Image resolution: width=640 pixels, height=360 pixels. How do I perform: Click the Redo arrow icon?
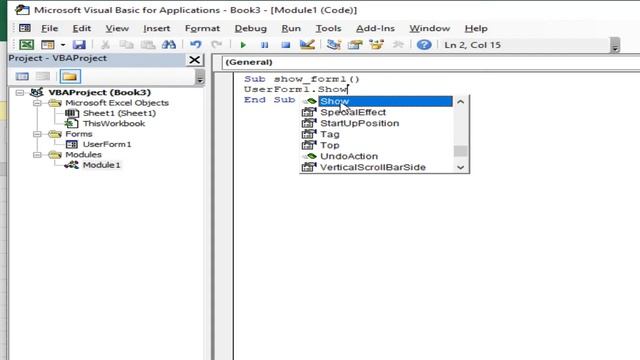(217, 44)
